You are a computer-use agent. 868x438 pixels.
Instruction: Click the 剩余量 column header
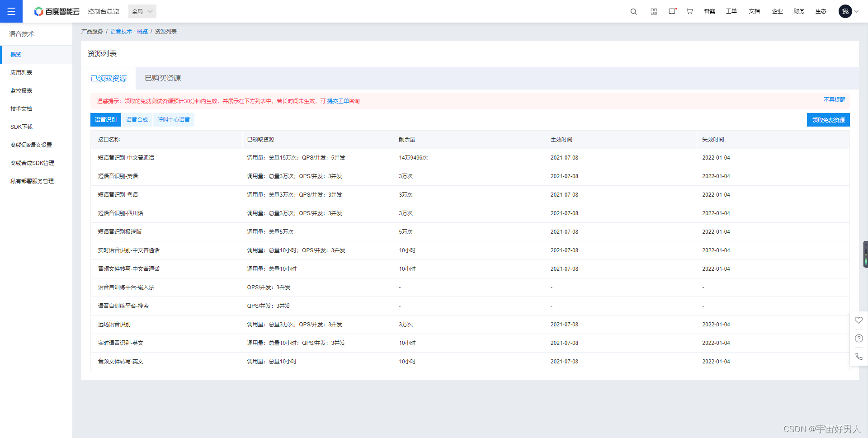click(x=407, y=140)
